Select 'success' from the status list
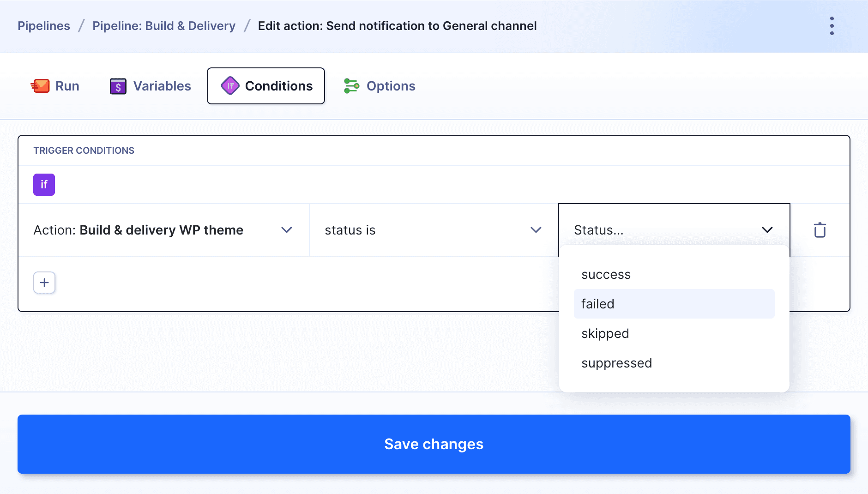 click(606, 275)
